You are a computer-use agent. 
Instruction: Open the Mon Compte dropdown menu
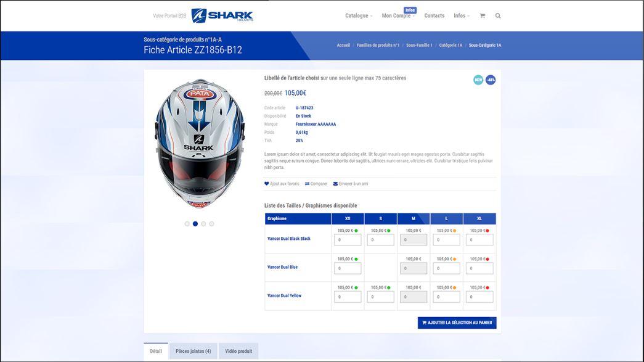pyautogui.click(x=398, y=15)
